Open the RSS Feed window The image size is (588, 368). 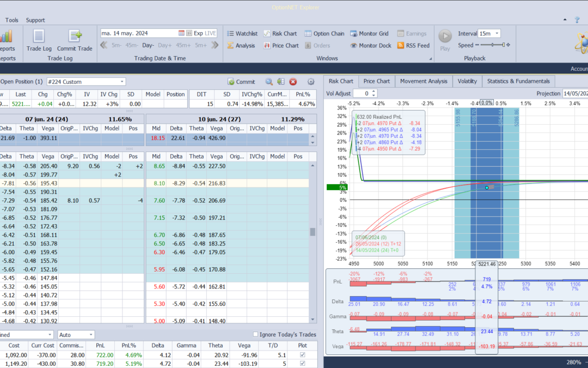point(413,45)
